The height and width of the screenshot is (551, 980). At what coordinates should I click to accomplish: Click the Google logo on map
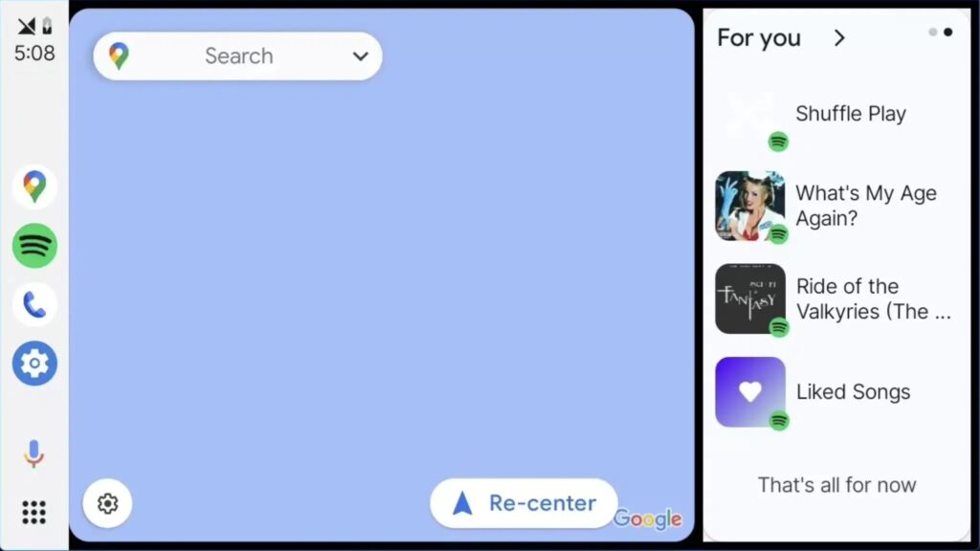(648, 518)
